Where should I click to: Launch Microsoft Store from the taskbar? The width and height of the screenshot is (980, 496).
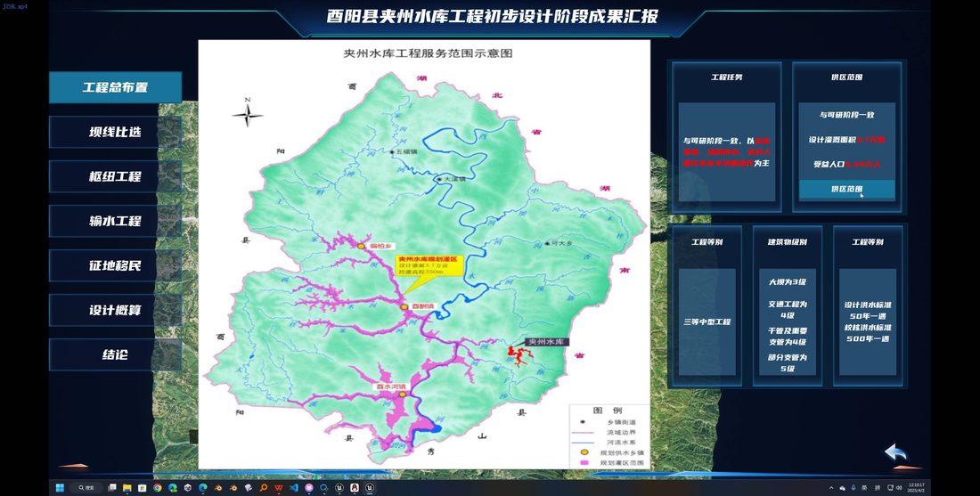tap(143, 488)
